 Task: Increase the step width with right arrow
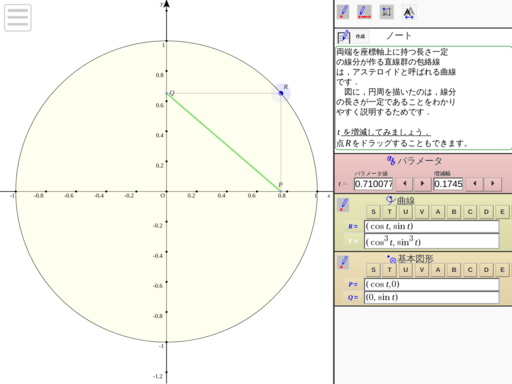[x=493, y=184]
